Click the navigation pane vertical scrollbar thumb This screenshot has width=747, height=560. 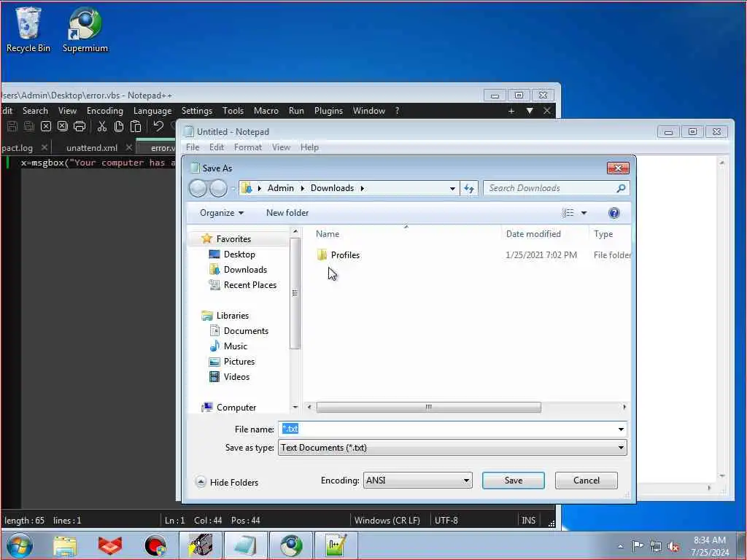pyautogui.click(x=295, y=293)
